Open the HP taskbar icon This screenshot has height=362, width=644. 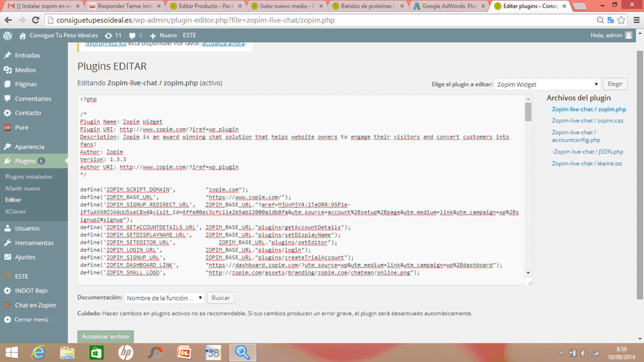[126, 353]
